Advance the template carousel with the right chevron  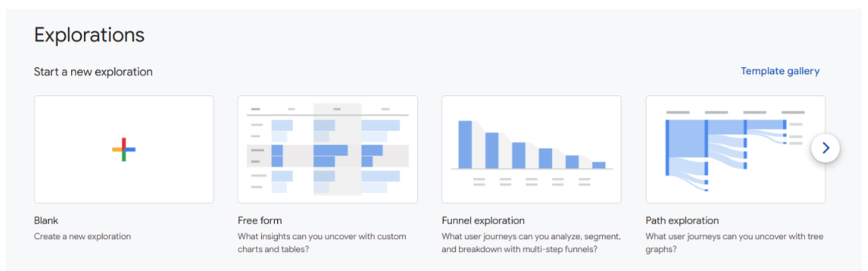(x=825, y=148)
